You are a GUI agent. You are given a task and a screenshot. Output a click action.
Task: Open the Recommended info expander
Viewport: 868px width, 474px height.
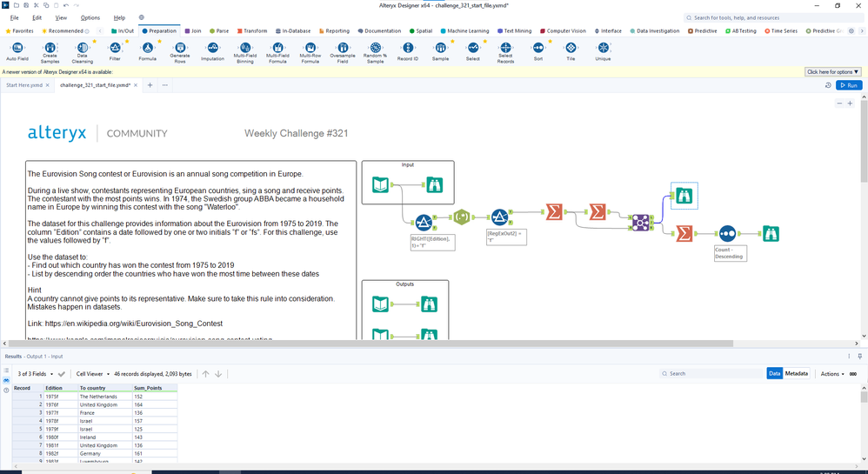(87, 31)
